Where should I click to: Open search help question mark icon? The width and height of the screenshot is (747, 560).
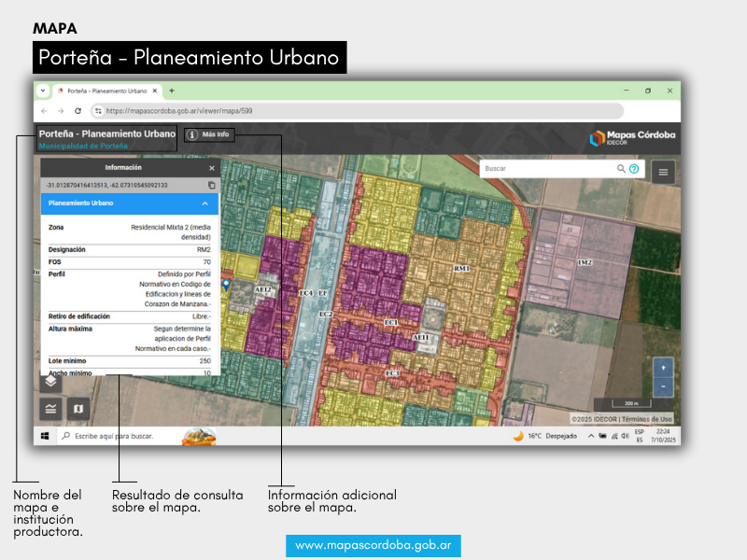(634, 169)
